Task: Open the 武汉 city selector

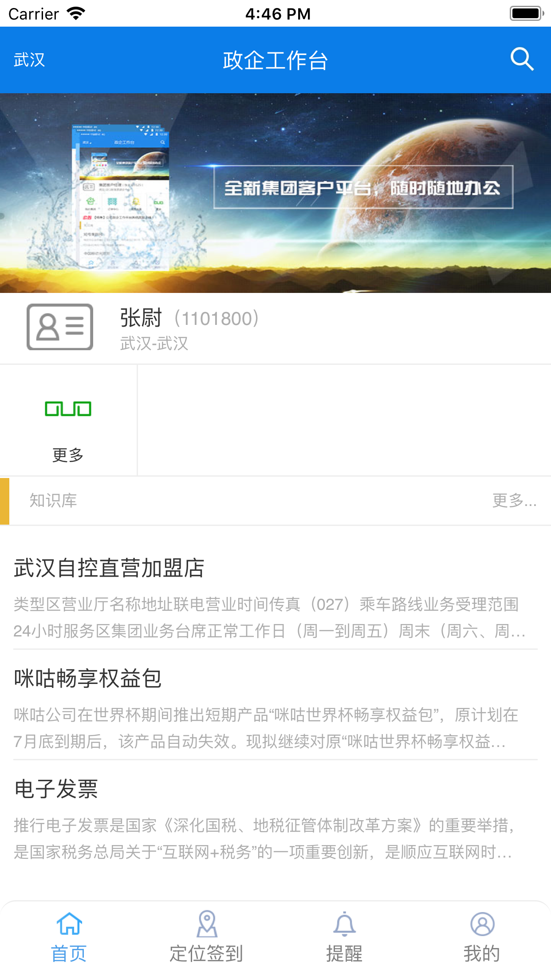Action: click(29, 60)
